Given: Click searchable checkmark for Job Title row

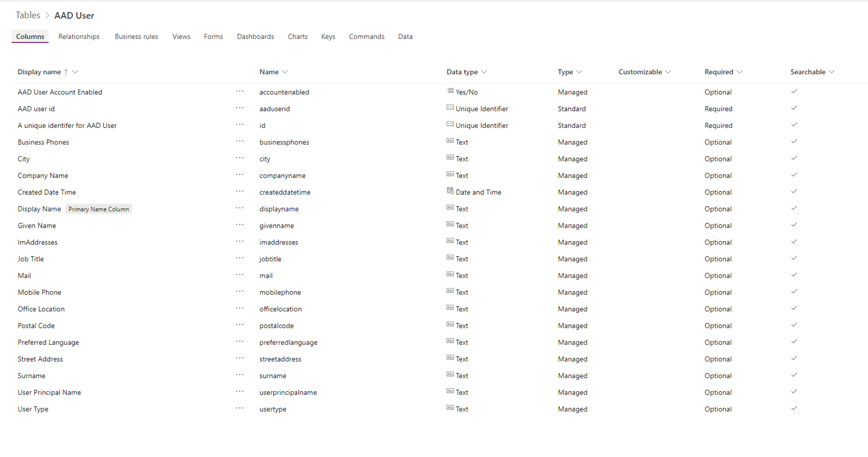Looking at the screenshot, I should click(794, 258).
